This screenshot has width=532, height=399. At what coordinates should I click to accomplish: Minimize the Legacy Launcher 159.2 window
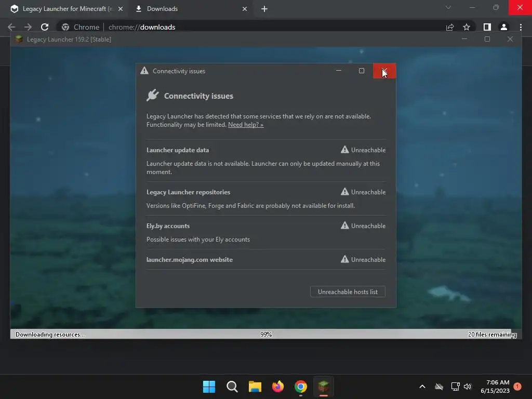(x=464, y=39)
